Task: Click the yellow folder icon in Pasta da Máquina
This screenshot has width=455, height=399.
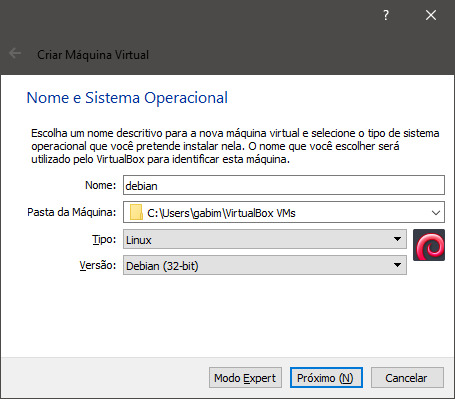Action: click(136, 212)
